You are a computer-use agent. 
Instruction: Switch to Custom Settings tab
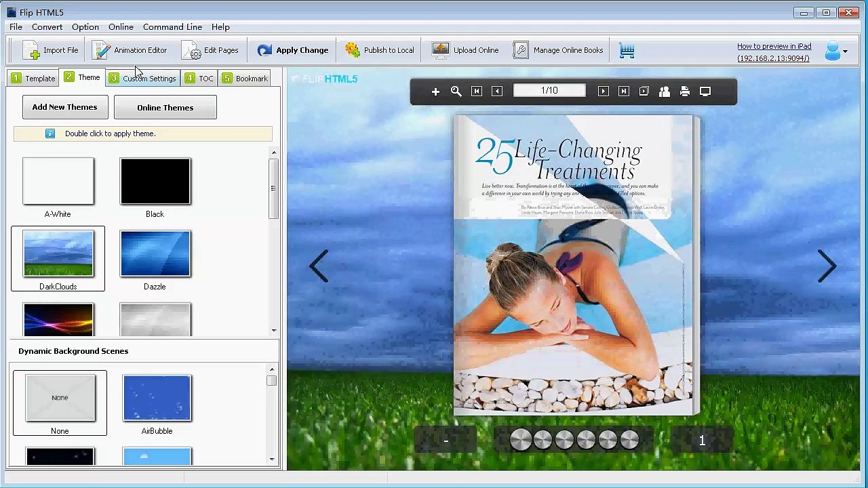pyautogui.click(x=142, y=79)
